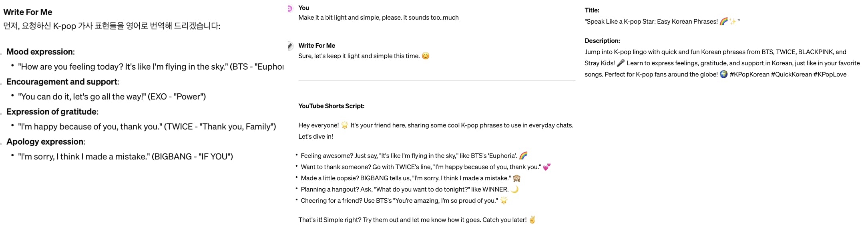This screenshot has height=228, width=868.
Task: Click the globe emoji in the description
Action: [x=723, y=74]
